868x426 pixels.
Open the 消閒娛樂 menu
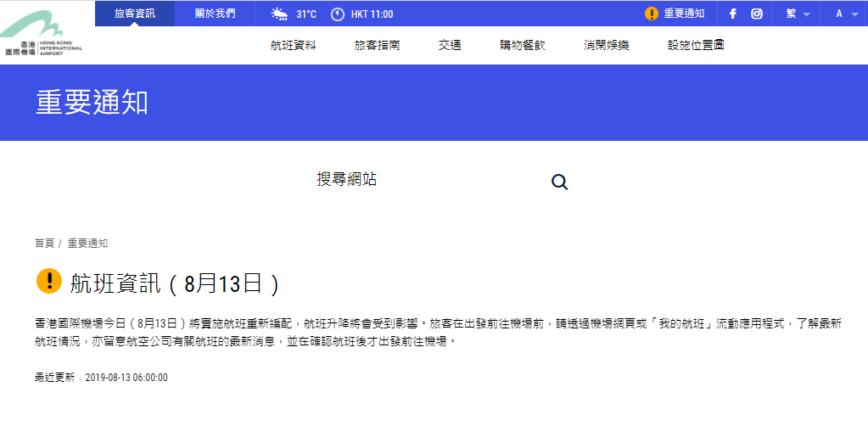606,46
